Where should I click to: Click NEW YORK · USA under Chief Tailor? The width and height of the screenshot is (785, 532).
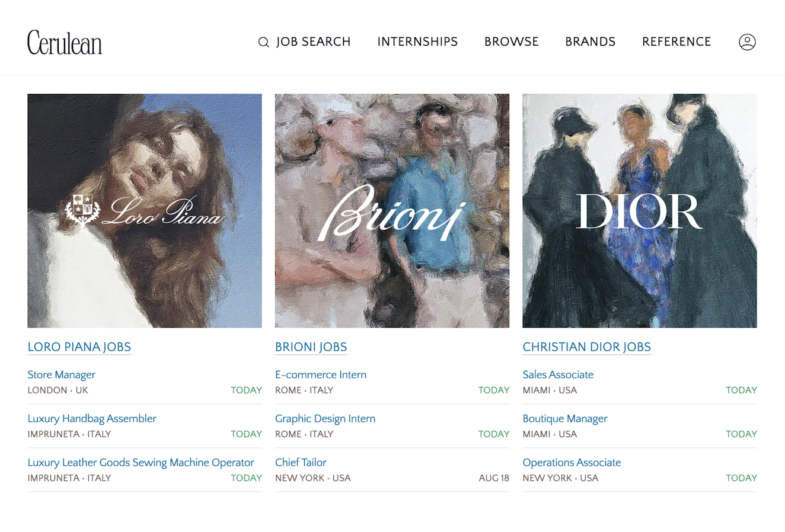[313, 477]
